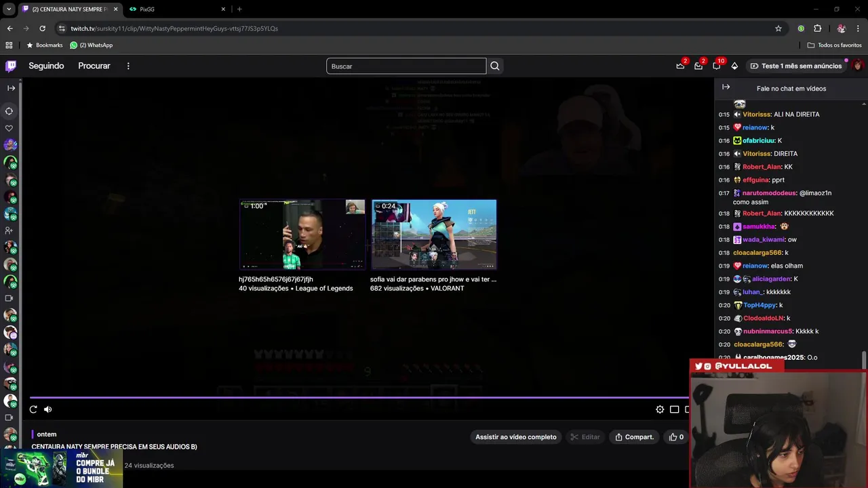The image size is (868, 488).
Task: Click chat username narutomododeus
Action: click(x=769, y=193)
